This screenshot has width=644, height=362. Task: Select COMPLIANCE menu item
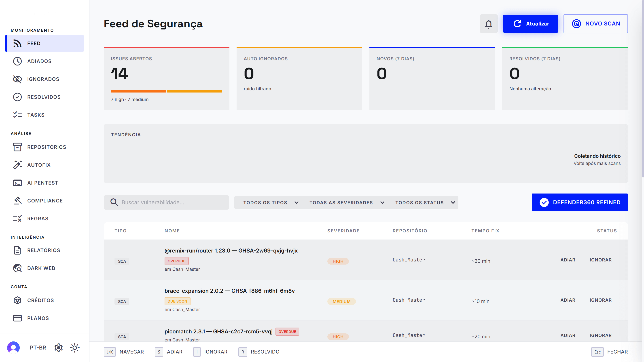pos(44,201)
